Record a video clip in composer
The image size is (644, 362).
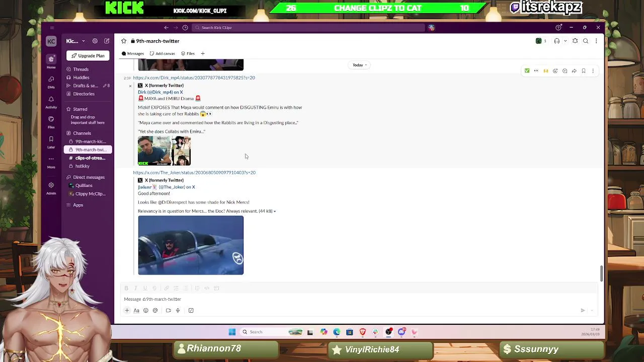click(168, 311)
